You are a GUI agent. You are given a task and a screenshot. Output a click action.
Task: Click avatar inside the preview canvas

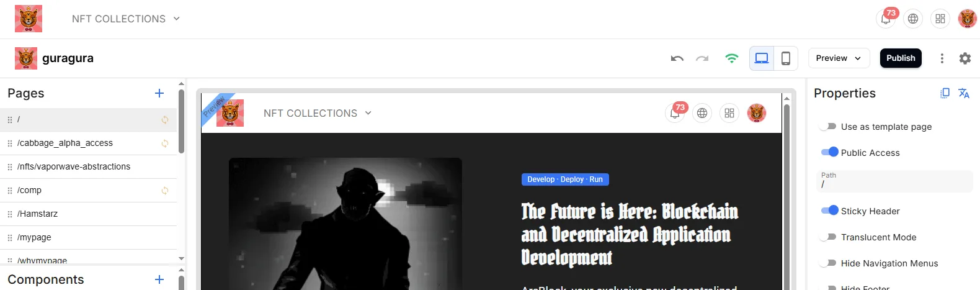(x=757, y=113)
